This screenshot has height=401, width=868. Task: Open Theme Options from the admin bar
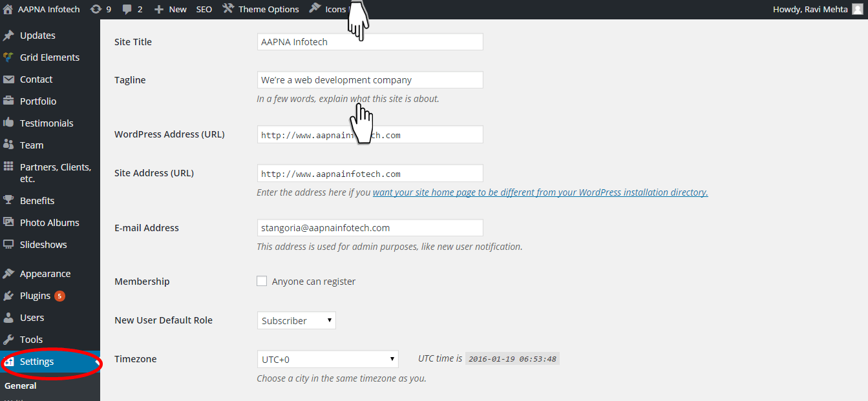[x=269, y=9]
